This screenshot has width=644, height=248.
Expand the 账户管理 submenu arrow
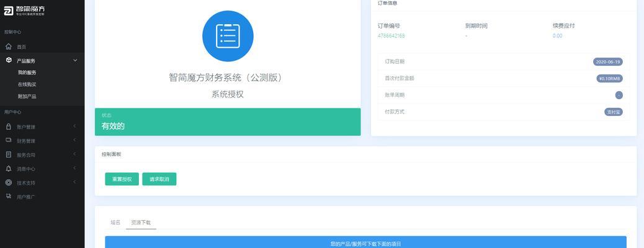click(x=74, y=126)
